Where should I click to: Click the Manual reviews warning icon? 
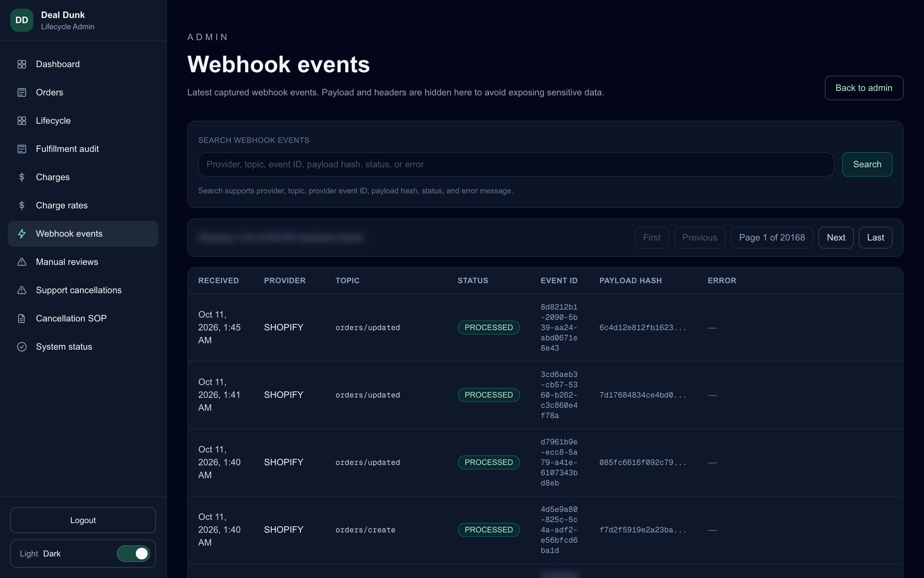click(22, 262)
